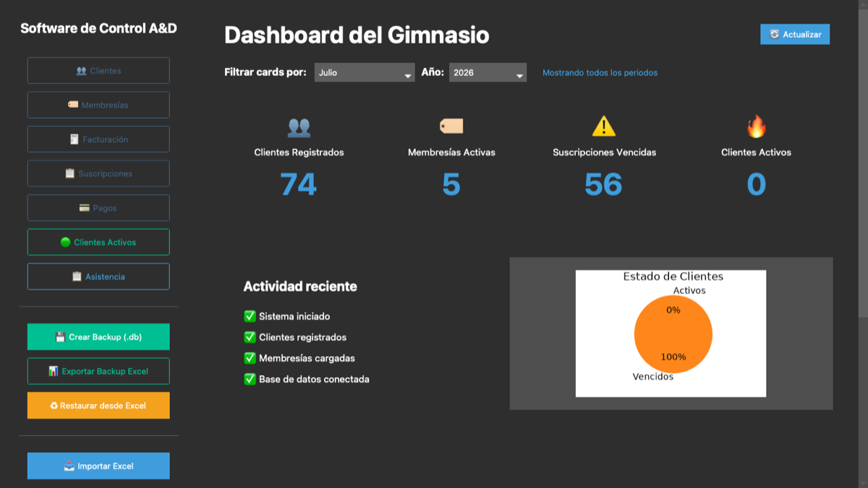Screen dimensions: 868x488
Task: Click the Clientes Activos fire icon
Action: (x=756, y=126)
